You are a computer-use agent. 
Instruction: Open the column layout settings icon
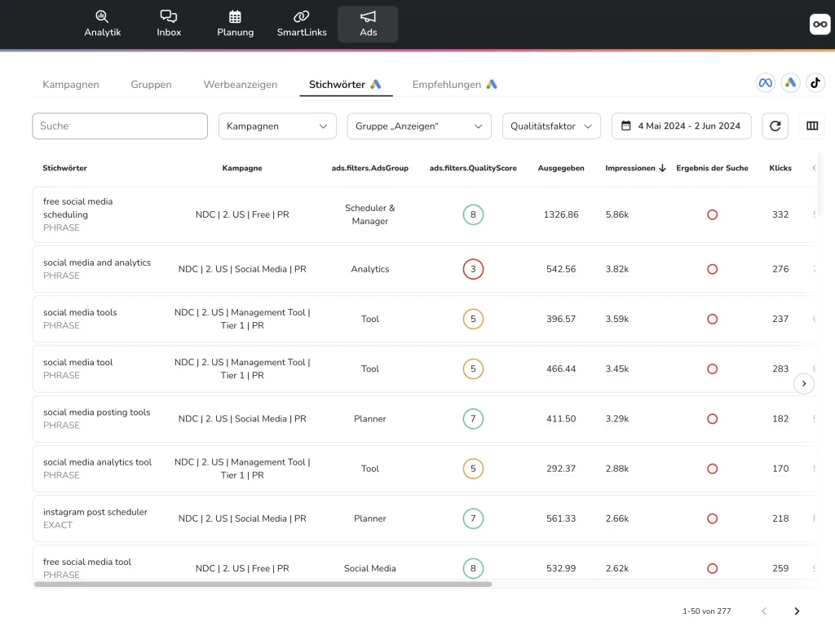click(x=812, y=126)
